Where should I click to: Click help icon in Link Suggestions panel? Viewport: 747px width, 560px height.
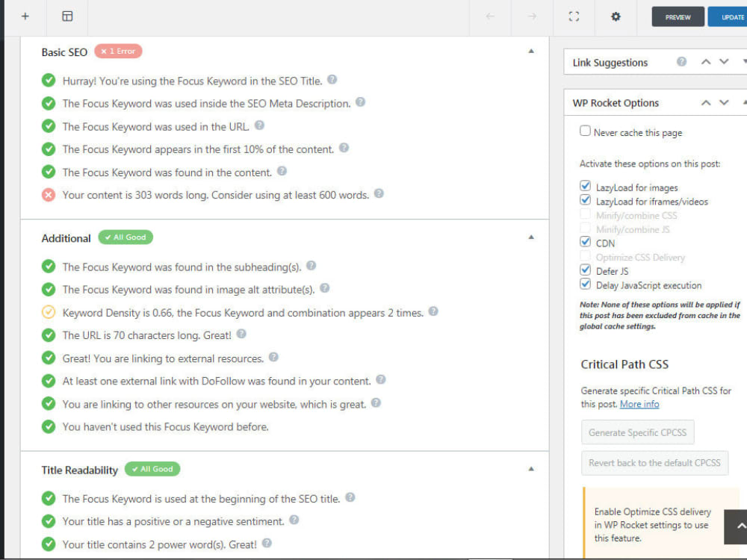(682, 61)
